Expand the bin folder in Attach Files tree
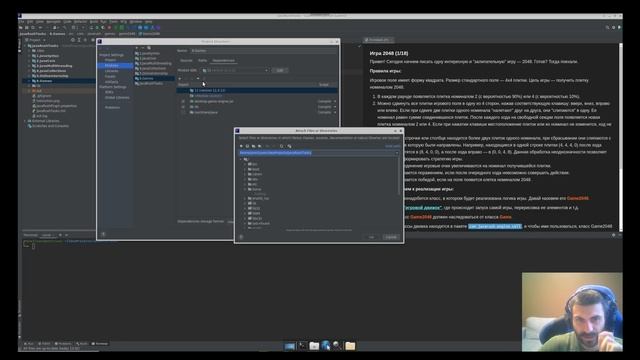The height and width of the screenshot is (360, 640). coord(245,164)
